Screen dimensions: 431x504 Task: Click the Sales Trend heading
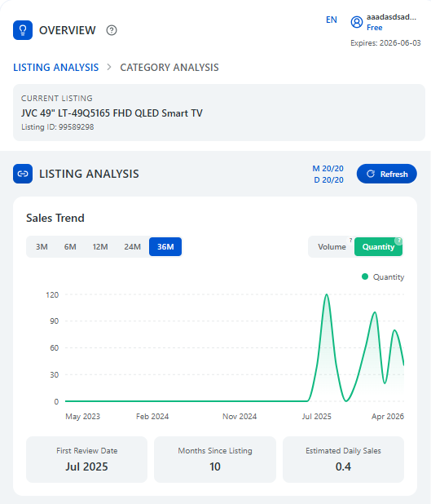pos(55,218)
